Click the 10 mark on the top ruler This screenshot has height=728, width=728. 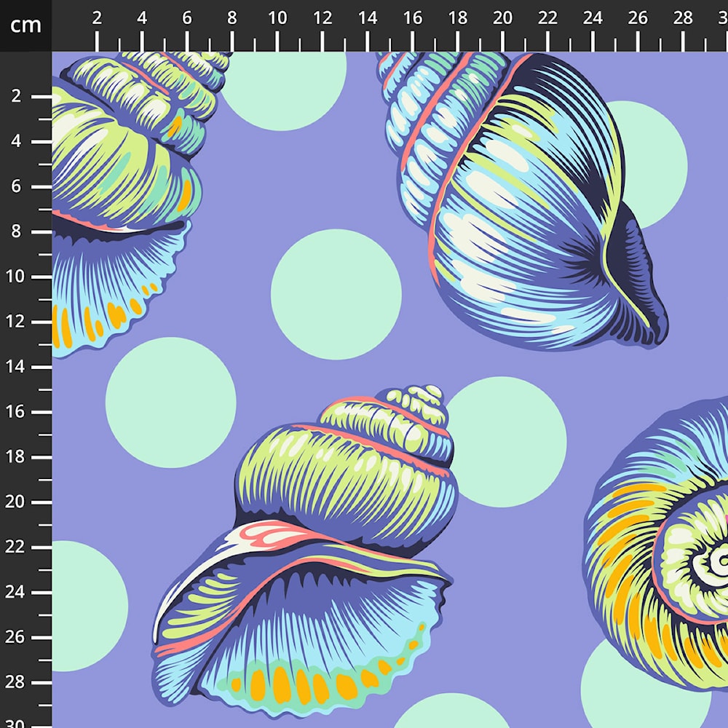pos(277,19)
